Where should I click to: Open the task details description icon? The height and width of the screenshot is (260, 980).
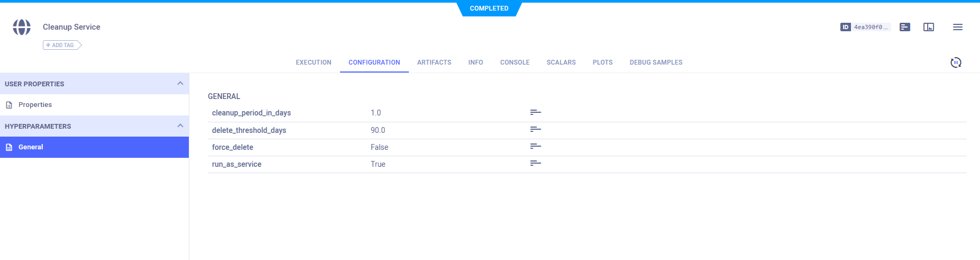(905, 27)
